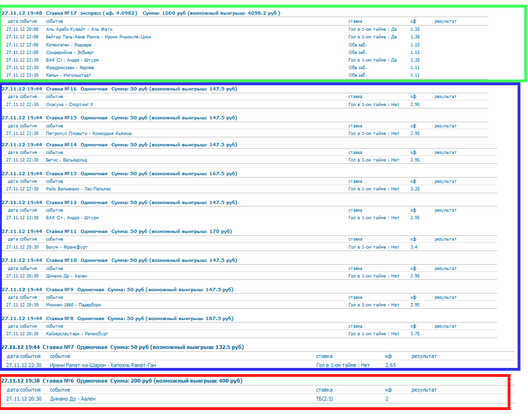Click the Кайзерслаутерн - Регенсбург event
Image resolution: width=528 pixels, height=420 pixels.
pyautogui.click(x=77, y=334)
